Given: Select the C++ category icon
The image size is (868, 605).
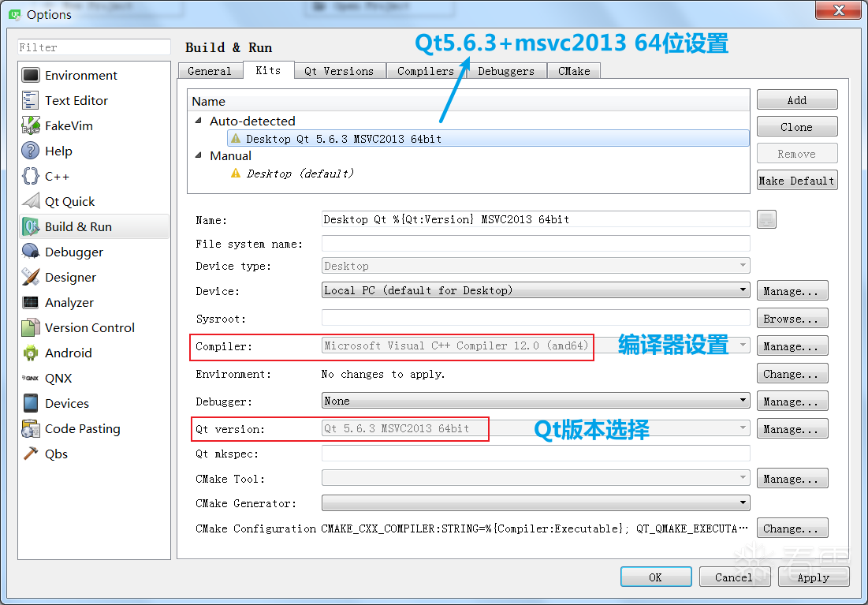Looking at the screenshot, I should (x=31, y=176).
